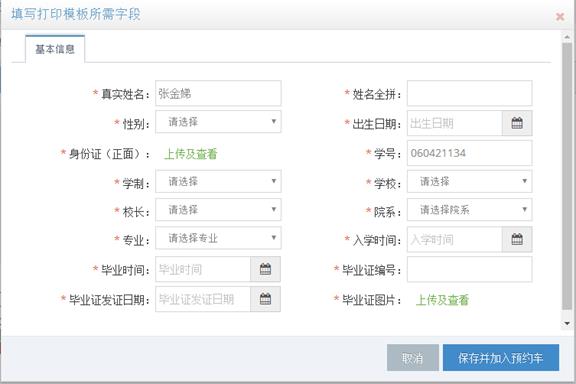The height and width of the screenshot is (384, 576).
Task: Expand the 性别 dropdown
Action: (x=218, y=122)
